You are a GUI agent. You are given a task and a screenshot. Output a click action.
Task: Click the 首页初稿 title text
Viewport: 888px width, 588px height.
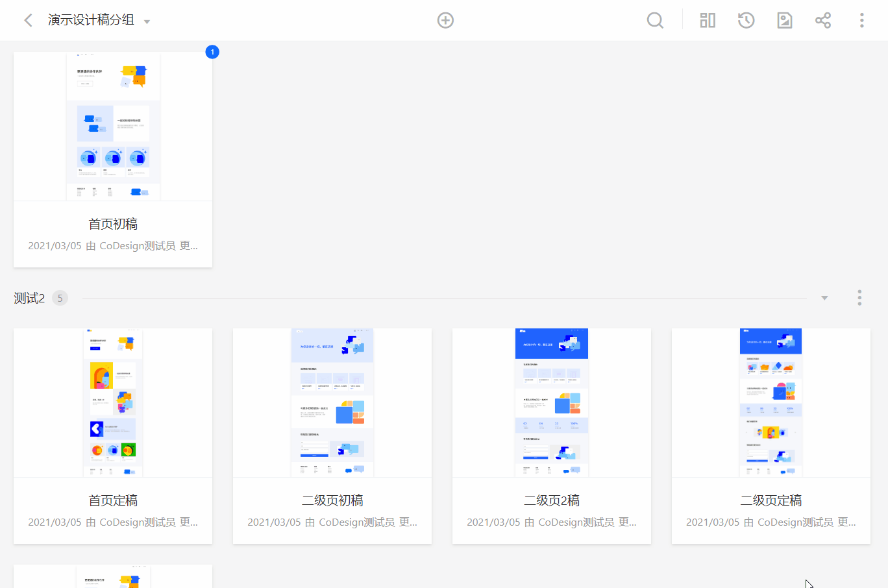113,224
